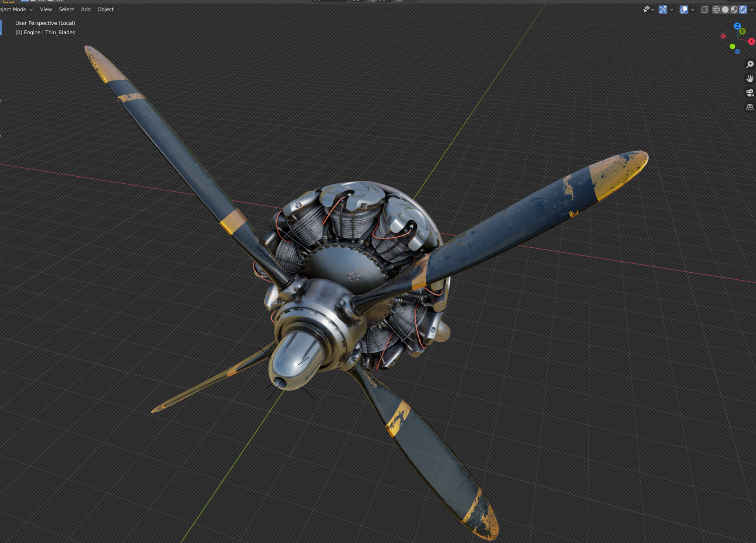
Task: Click the green Y axis ball on navigation gizmo
Action: tap(742, 31)
